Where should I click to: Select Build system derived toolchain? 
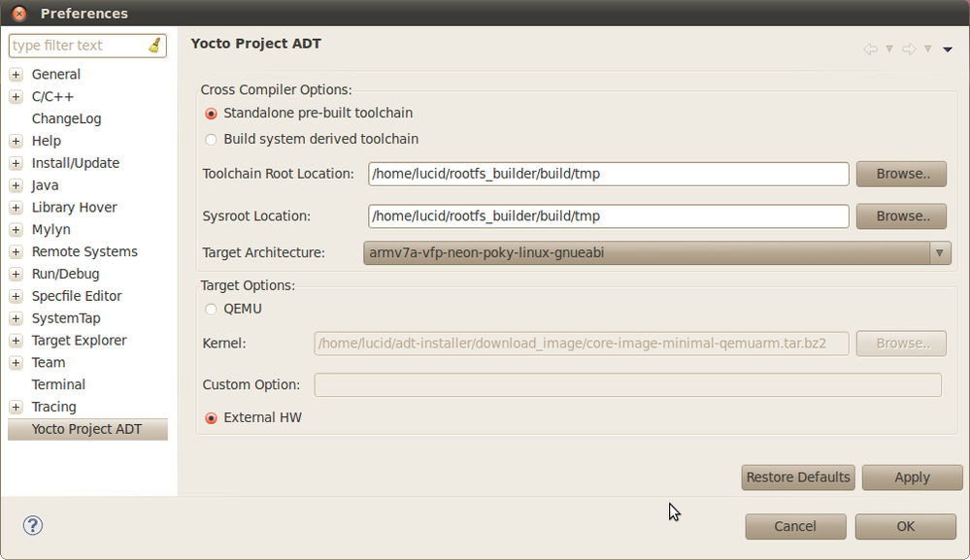click(211, 139)
